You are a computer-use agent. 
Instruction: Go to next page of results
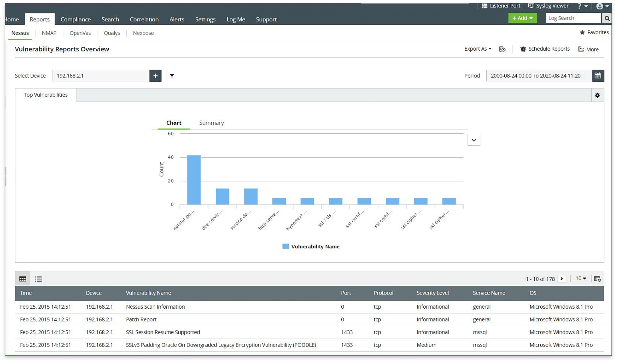click(562, 279)
